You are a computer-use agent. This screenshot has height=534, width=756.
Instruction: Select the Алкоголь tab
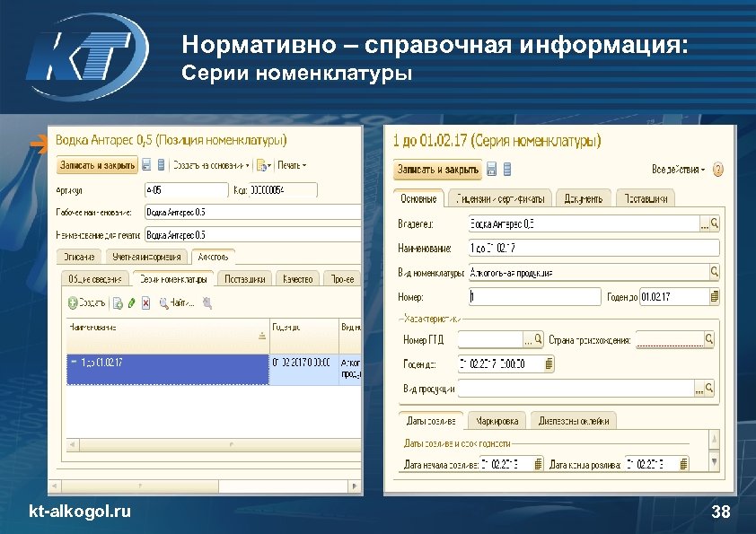[213, 257]
